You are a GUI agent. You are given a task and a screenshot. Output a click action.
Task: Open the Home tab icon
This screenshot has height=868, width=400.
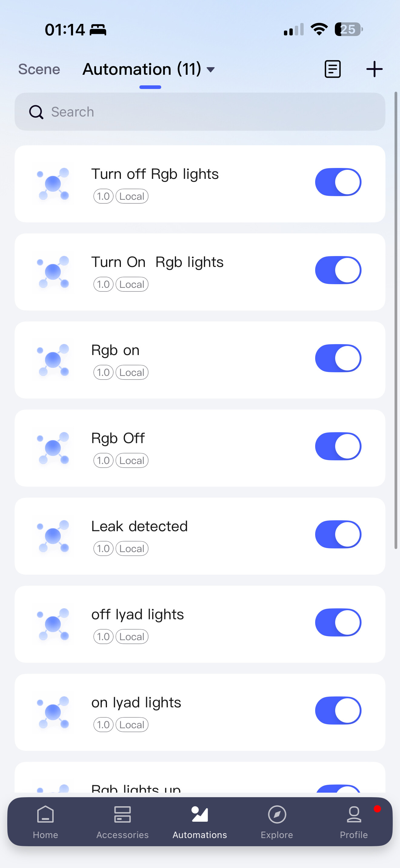coord(45,814)
